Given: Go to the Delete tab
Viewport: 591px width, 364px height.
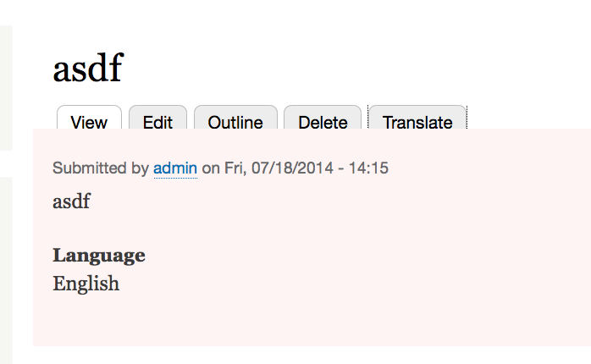Looking at the screenshot, I should pyautogui.click(x=323, y=122).
